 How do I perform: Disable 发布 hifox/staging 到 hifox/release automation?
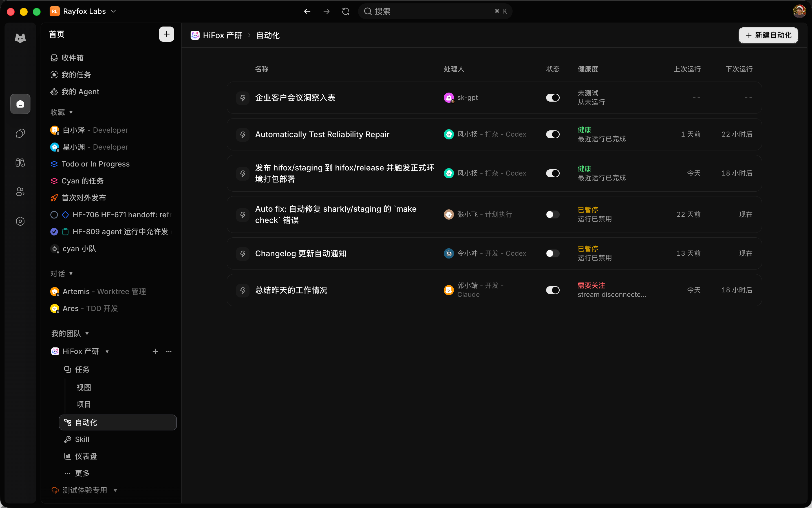[x=553, y=173]
